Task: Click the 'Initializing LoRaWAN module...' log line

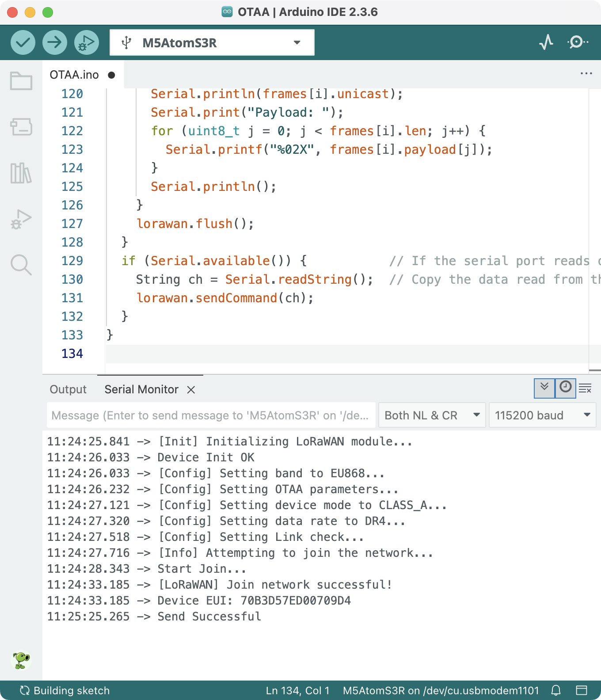Action: click(230, 441)
